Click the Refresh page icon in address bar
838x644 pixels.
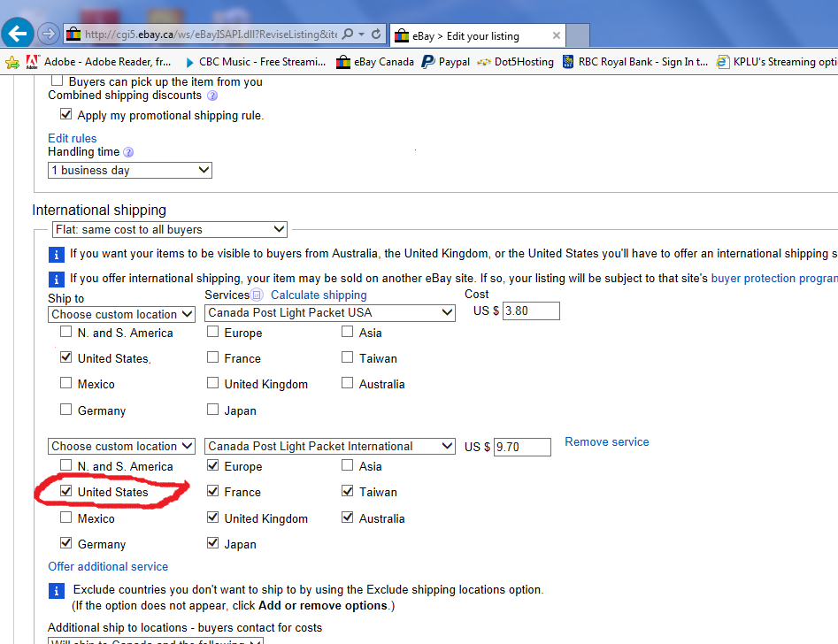tap(376, 34)
